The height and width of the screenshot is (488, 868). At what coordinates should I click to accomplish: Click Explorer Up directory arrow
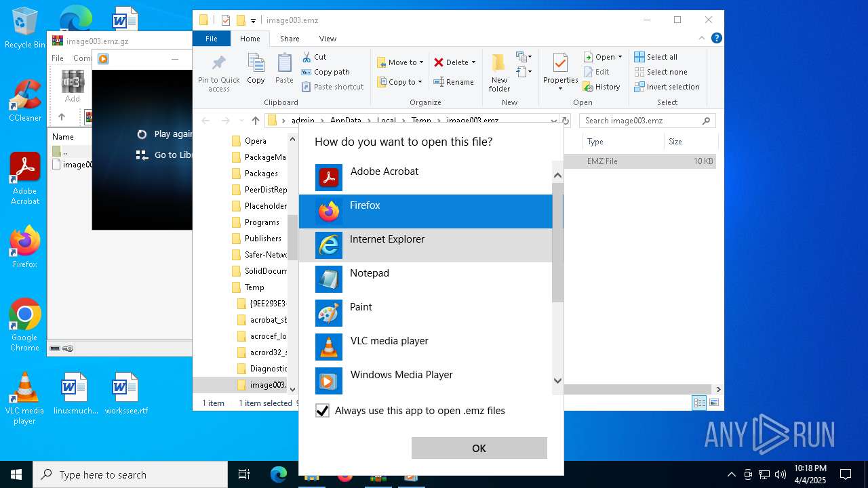tap(255, 121)
